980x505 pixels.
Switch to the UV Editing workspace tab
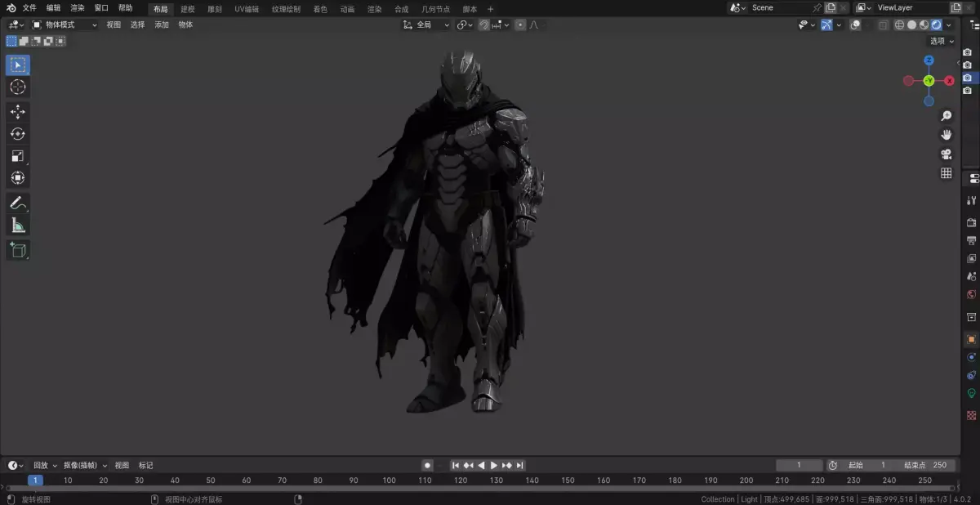pos(246,9)
